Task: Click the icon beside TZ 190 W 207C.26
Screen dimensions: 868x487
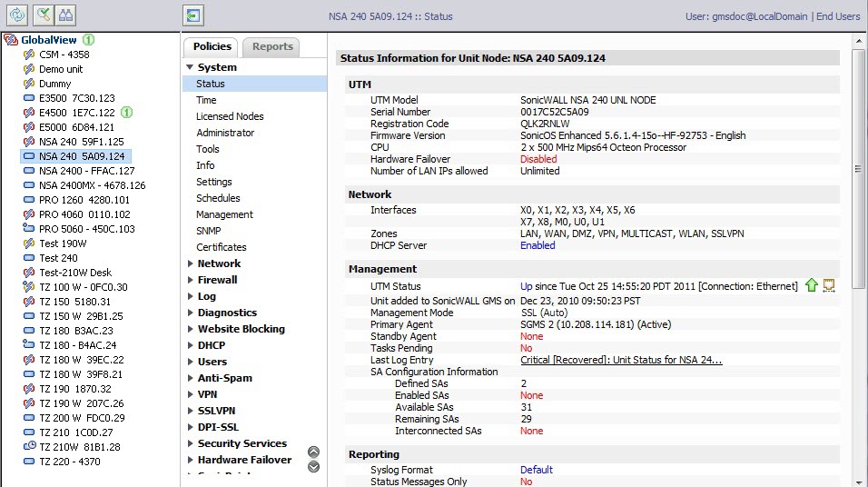Action: tap(29, 403)
